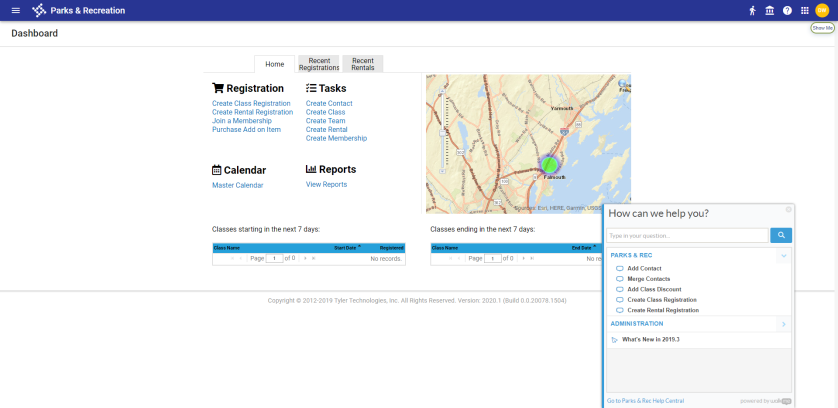Click the bank building icon in header
This screenshot has width=838, height=408.
pos(770,10)
